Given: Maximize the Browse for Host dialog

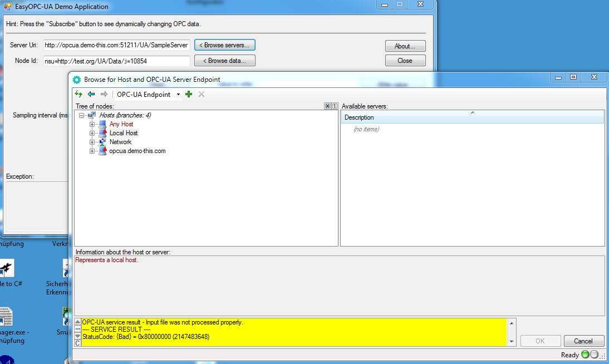Looking at the screenshot, I should pos(573,77).
